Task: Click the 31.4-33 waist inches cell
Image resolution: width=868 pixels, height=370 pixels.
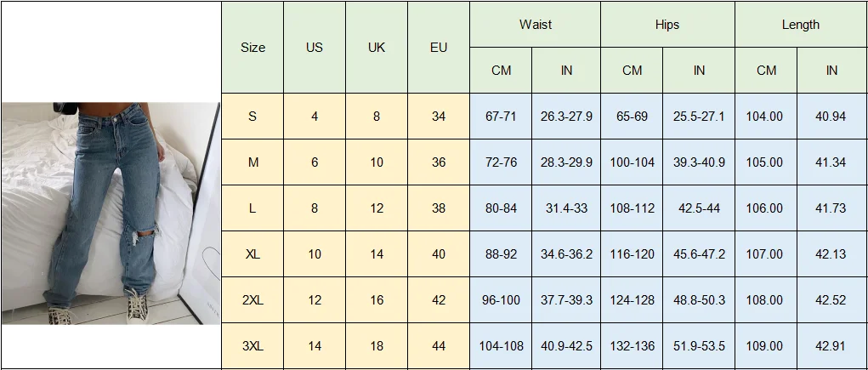Action: [x=566, y=208]
